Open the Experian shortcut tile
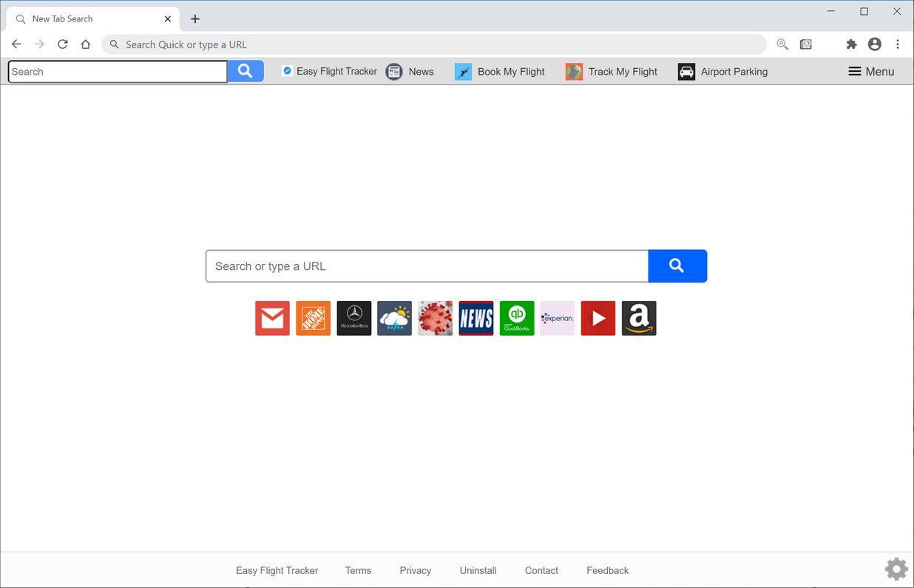Viewport: 914px width, 588px height. [x=557, y=318]
